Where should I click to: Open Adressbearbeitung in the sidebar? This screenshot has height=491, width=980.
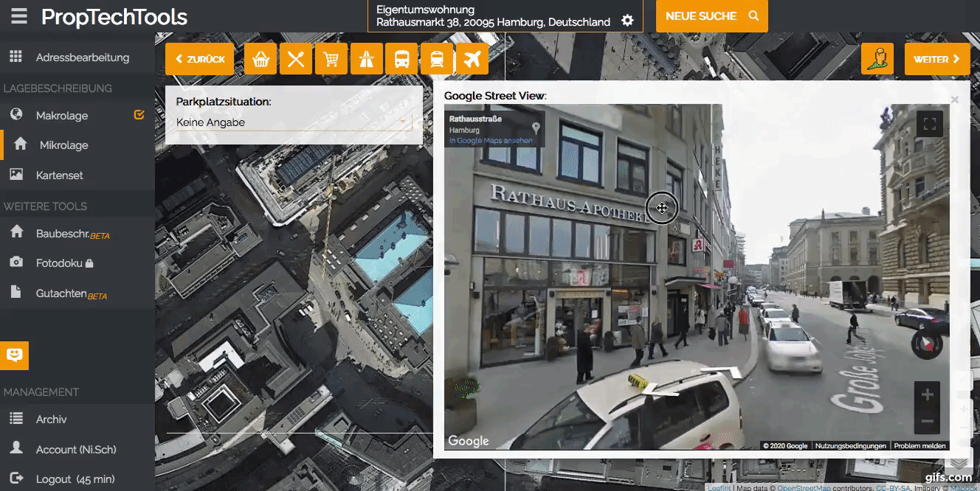[77, 58]
